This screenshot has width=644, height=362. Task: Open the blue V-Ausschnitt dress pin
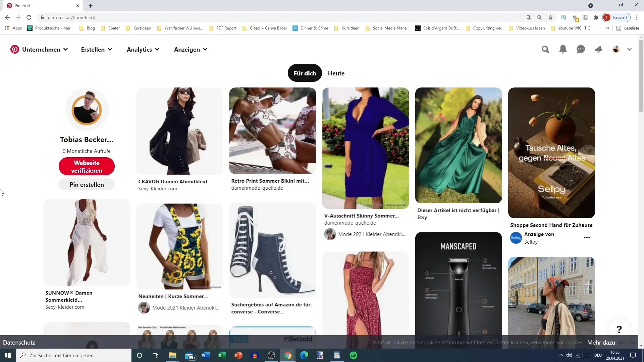coord(366,148)
